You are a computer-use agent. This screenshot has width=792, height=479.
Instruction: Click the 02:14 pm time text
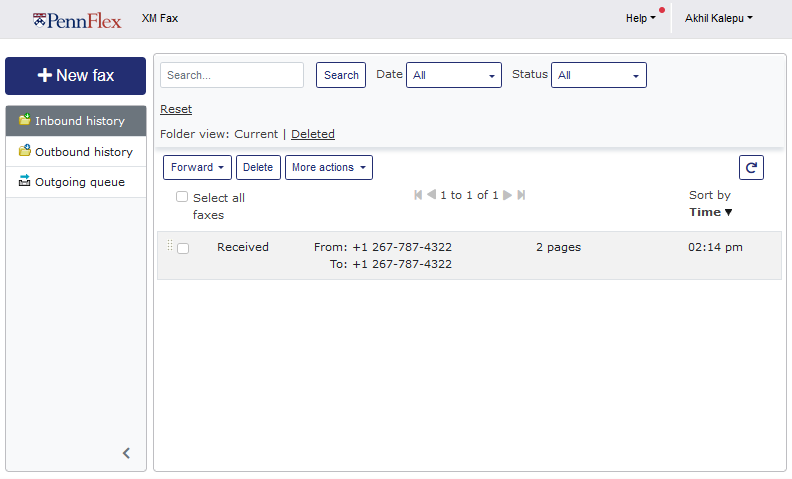coord(715,247)
